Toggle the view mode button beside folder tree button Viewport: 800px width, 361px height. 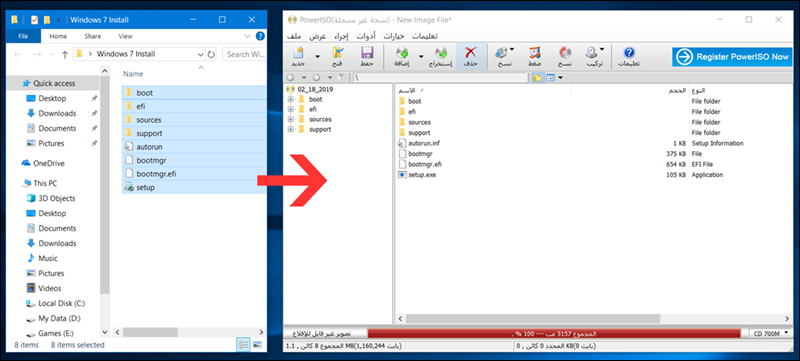click(x=551, y=78)
